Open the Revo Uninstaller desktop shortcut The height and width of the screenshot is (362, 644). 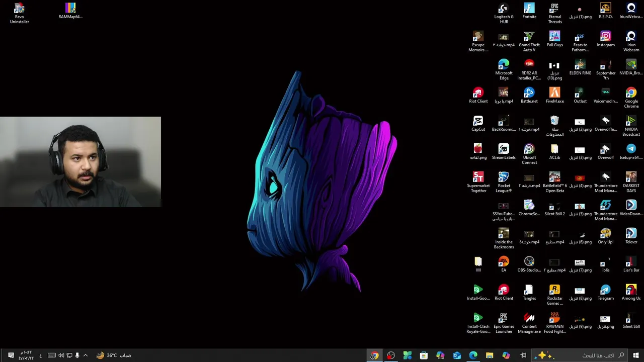tap(19, 13)
